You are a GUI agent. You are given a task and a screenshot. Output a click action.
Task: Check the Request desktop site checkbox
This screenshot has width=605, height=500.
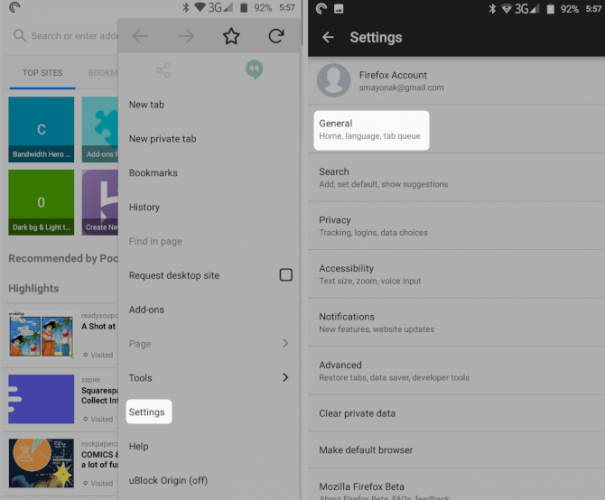pyautogui.click(x=286, y=275)
